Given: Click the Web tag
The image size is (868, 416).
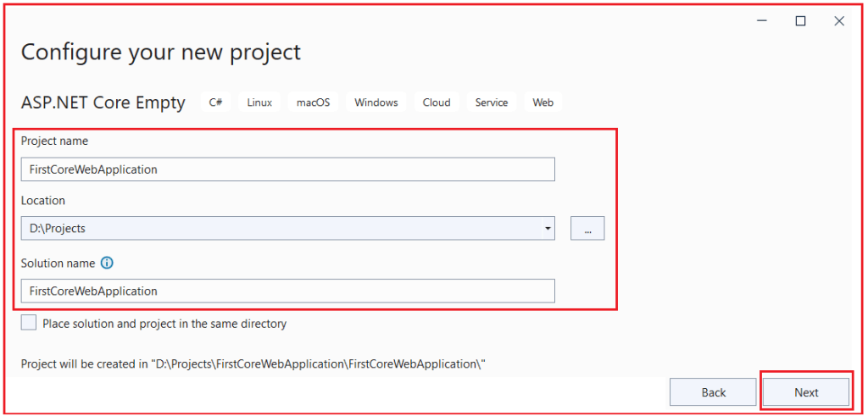Looking at the screenshot, I should point(543,103).
